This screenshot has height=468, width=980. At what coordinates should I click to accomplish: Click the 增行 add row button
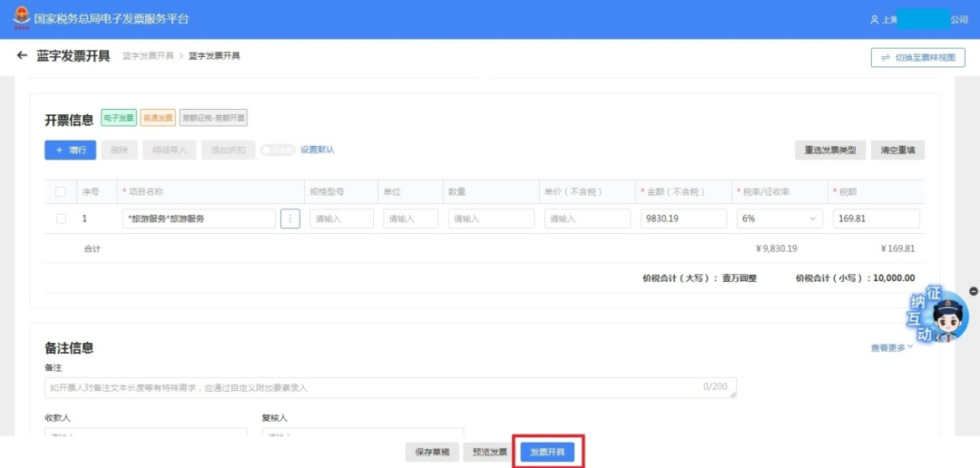[70, 150]
